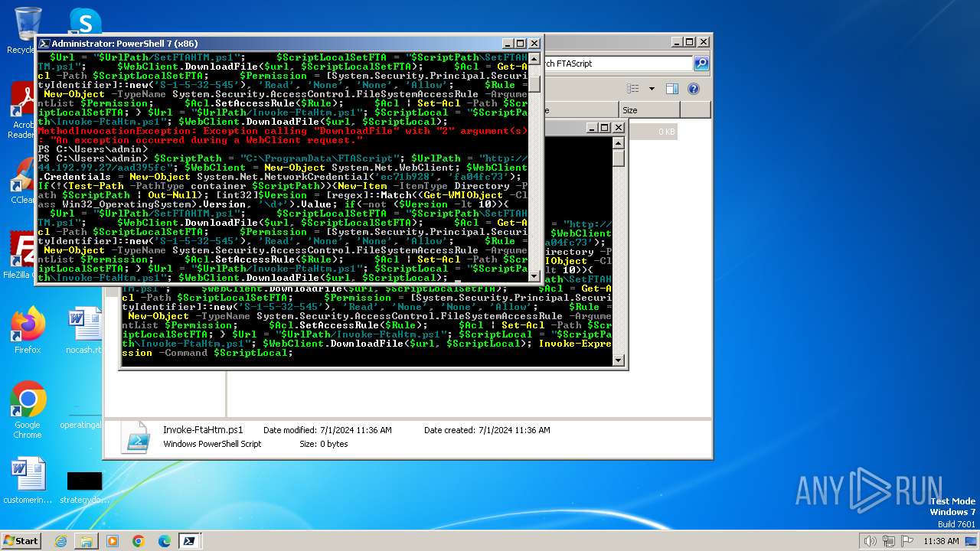Open the customerin... Word document icon
Viewport: 980px width, 551px height.
click(x=28, y=481)
